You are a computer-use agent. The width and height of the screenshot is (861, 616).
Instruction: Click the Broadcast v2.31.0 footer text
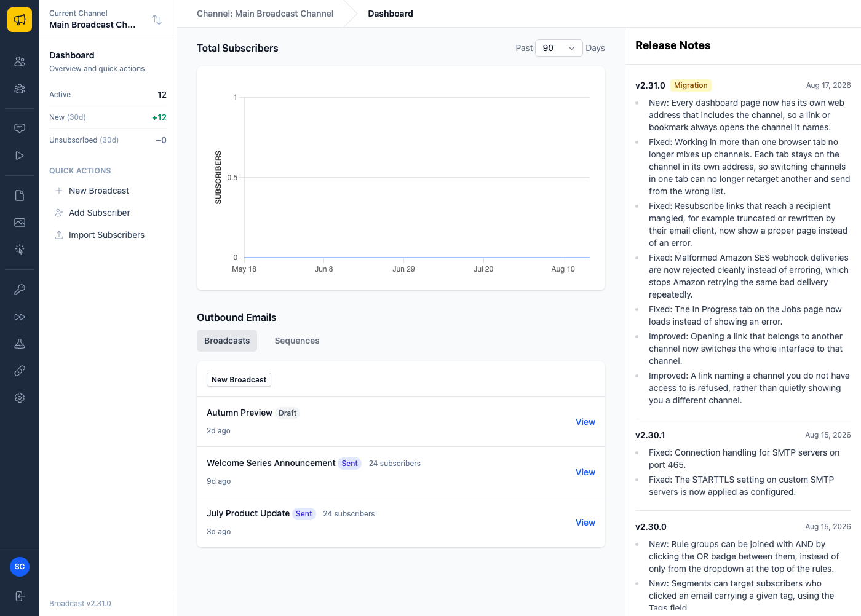coord(80,604)
